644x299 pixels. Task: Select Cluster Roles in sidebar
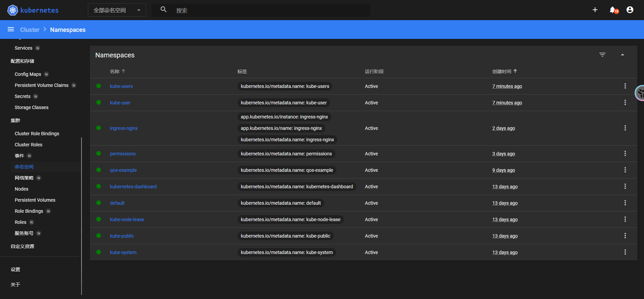coord(29,145)
